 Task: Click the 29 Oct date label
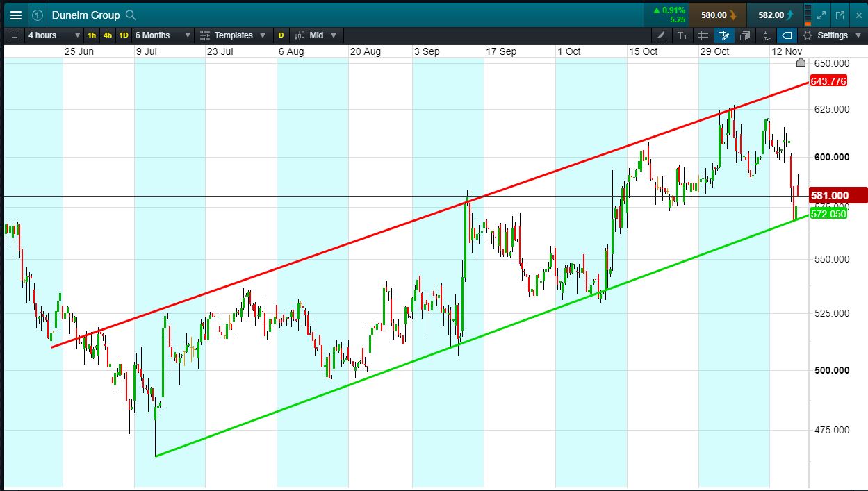714,51
